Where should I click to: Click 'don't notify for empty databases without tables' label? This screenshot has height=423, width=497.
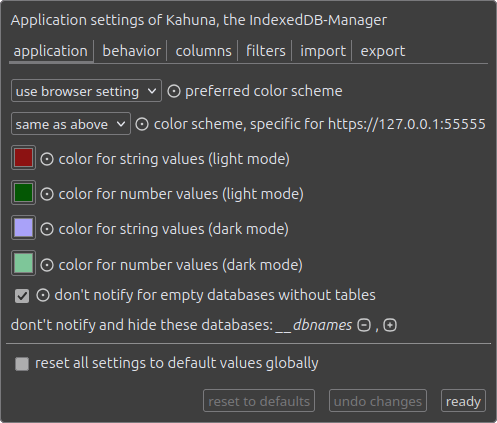coord(215,295)
